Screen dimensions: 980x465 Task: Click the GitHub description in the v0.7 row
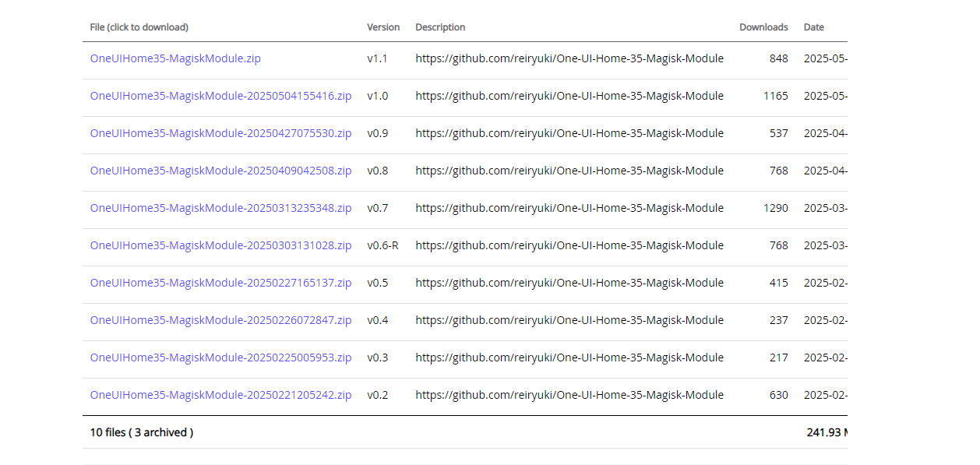tap(569, 208)
